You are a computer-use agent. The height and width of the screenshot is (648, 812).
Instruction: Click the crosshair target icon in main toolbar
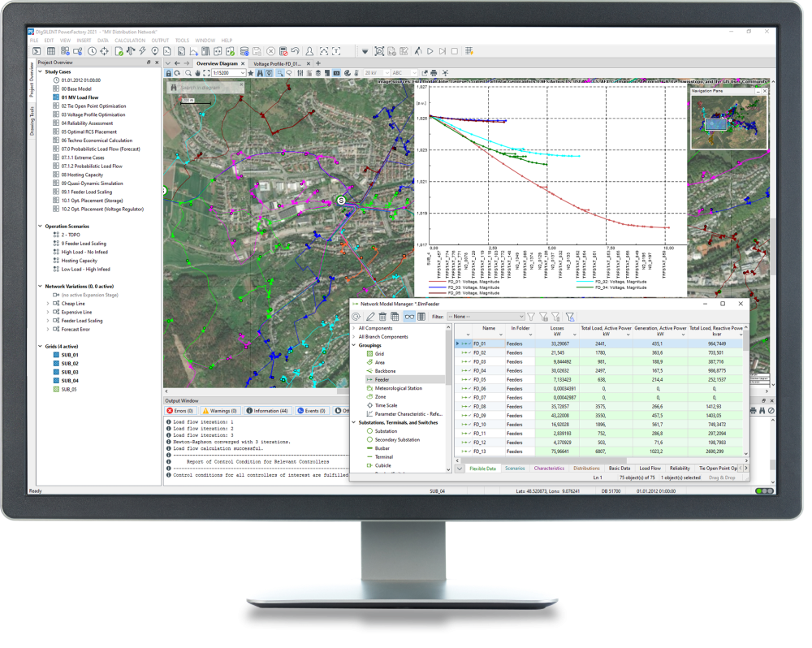point(105,51)
